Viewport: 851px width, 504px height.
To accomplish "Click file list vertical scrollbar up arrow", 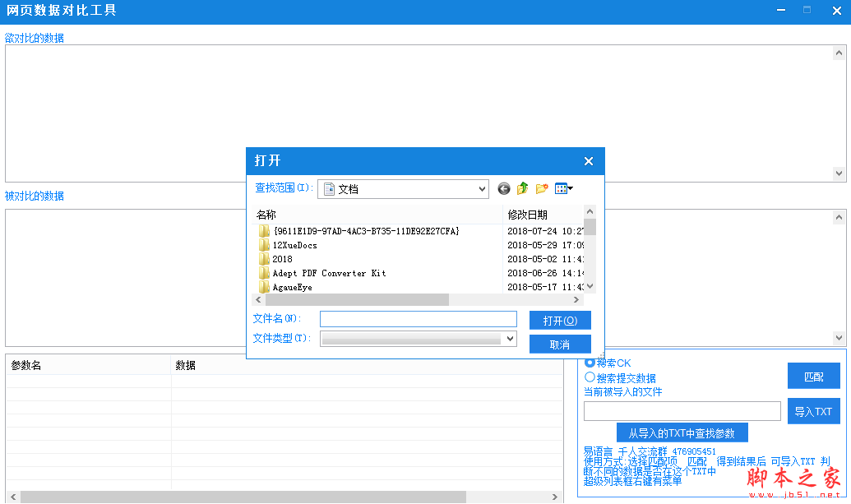I will [x=590, y=211].
